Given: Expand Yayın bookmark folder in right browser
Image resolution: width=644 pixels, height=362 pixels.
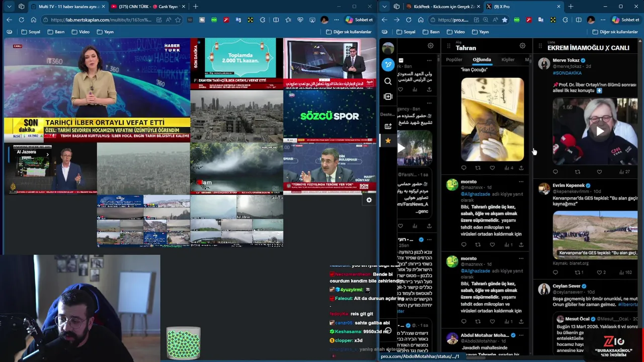Looking at the screenshot, I should [x=480, y=32].
